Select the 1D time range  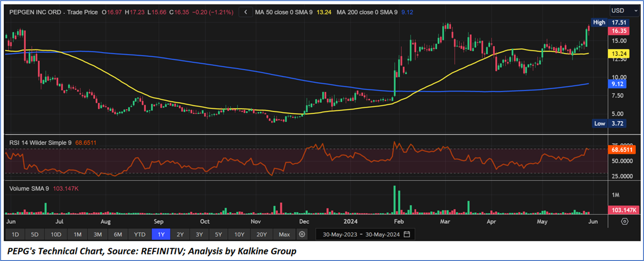15,234
